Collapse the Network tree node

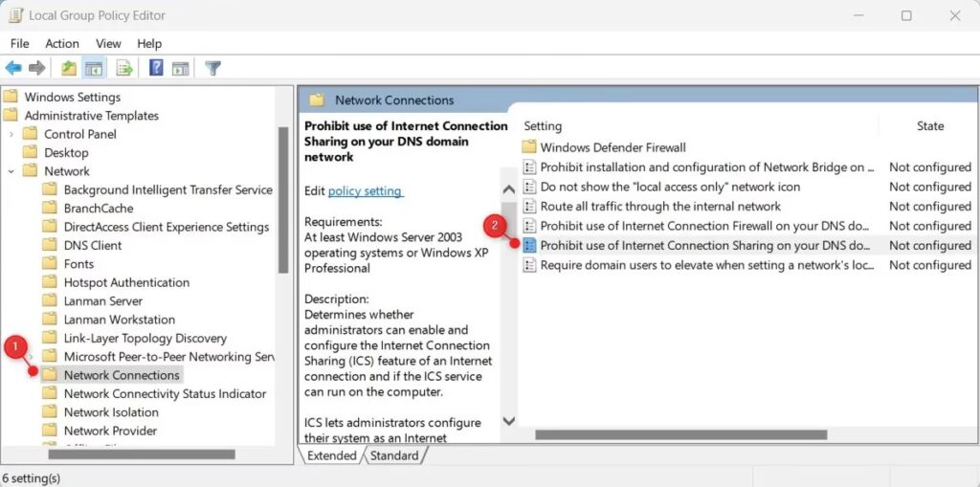tap(11, 171)
